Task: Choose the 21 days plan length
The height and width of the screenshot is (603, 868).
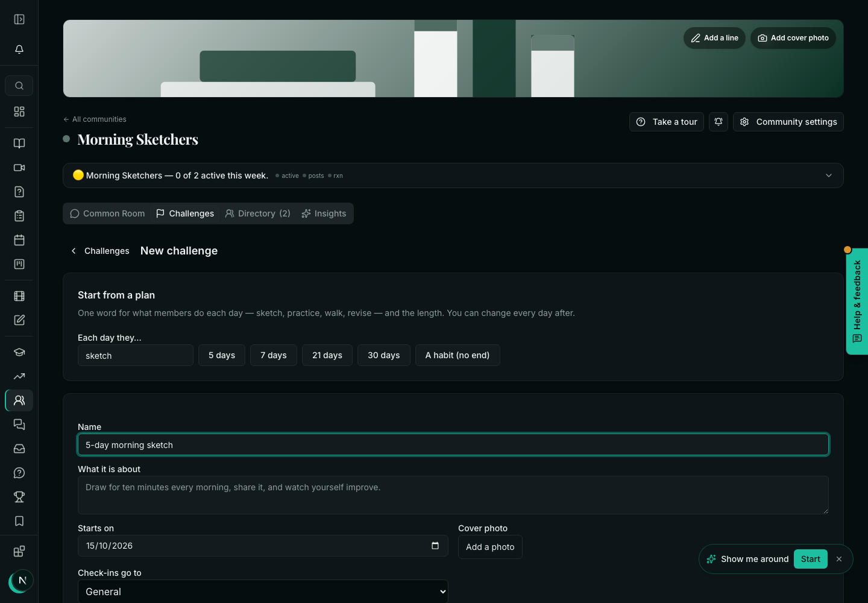Action: [x=327, y=355]
